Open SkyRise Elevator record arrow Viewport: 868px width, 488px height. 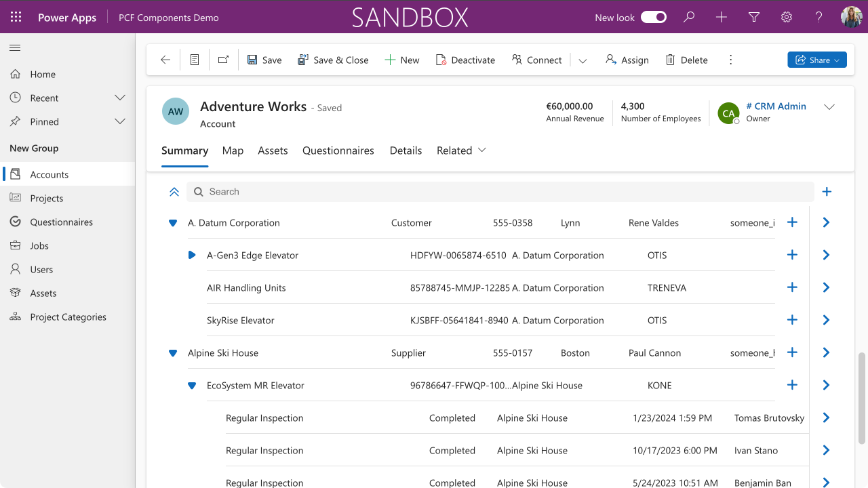coord(826,320)
